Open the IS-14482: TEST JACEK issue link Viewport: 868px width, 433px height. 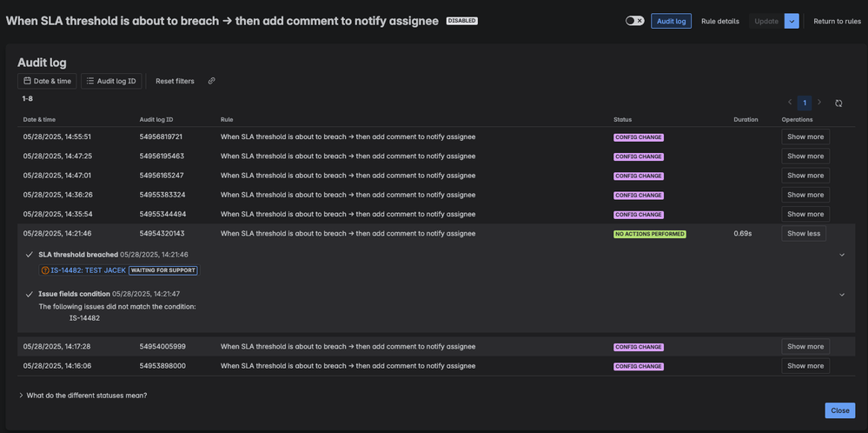click(88, 270)
